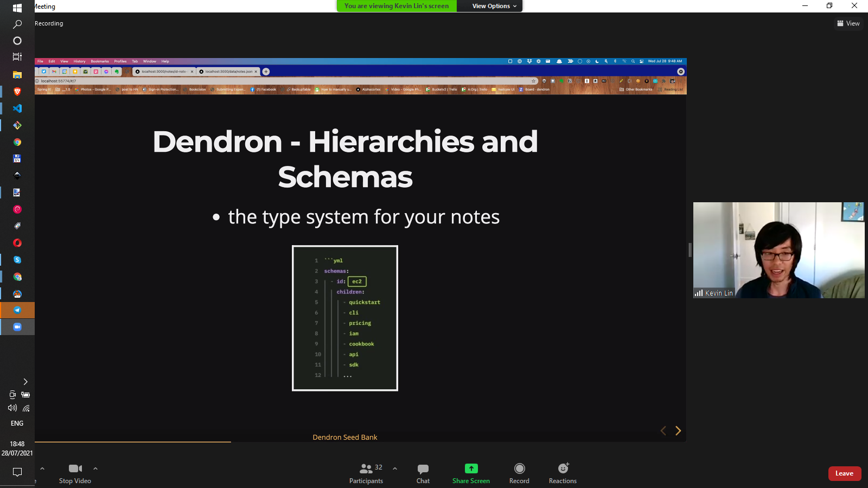Expand the View Options dropdown

click(494, 6)
